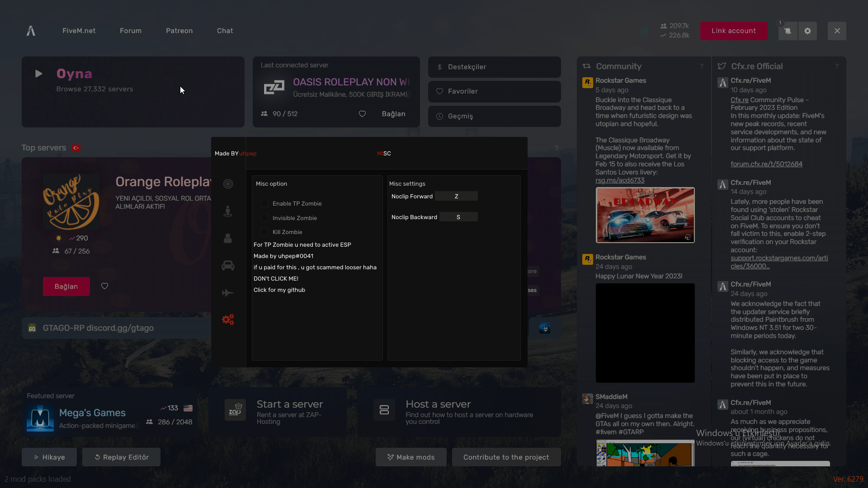
Task: Set the Noclip Backward key field
Action: click(x=458, y=217)
